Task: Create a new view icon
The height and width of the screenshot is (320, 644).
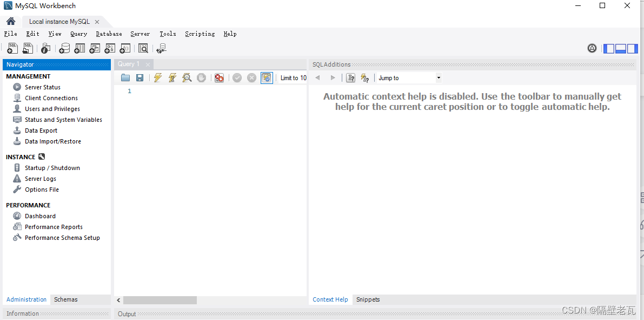Action: [x=95, y=49]
